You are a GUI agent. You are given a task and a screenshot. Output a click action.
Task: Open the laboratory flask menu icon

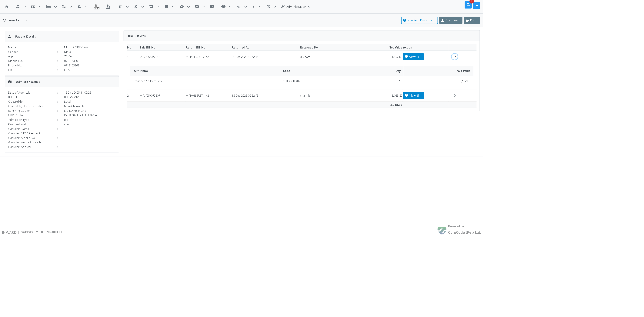(79, 7)
